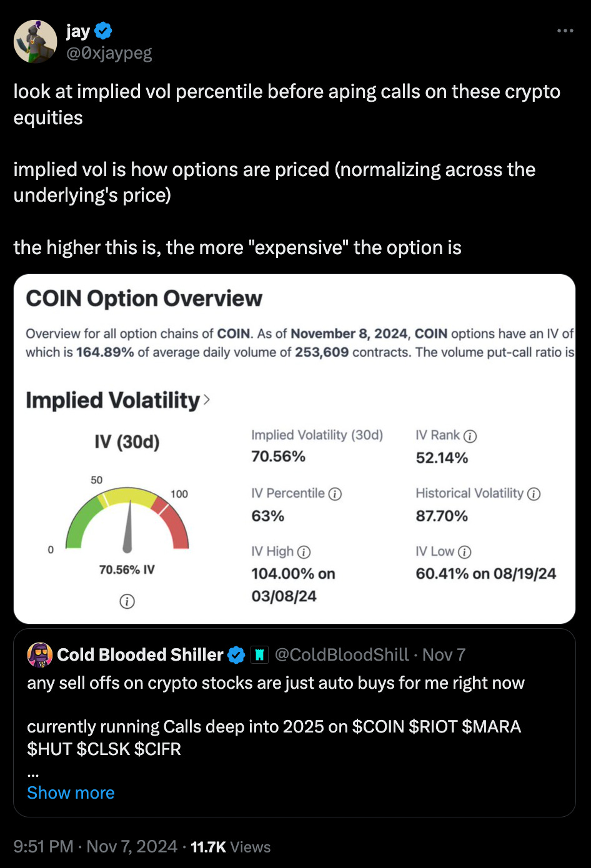The image size is (591, 868).
Task: Click the info icon beside IV Percentile
Action: tap(335, 494)
